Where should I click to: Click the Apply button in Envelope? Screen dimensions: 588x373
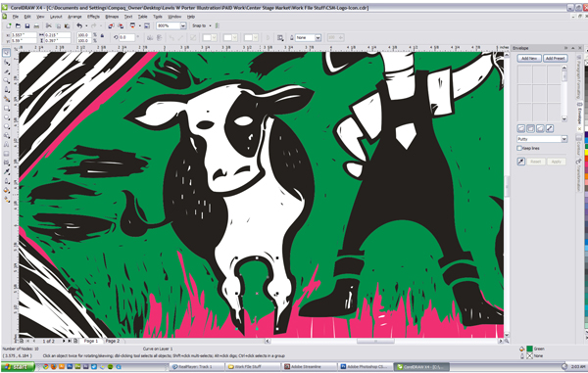(x=556, y=162)
